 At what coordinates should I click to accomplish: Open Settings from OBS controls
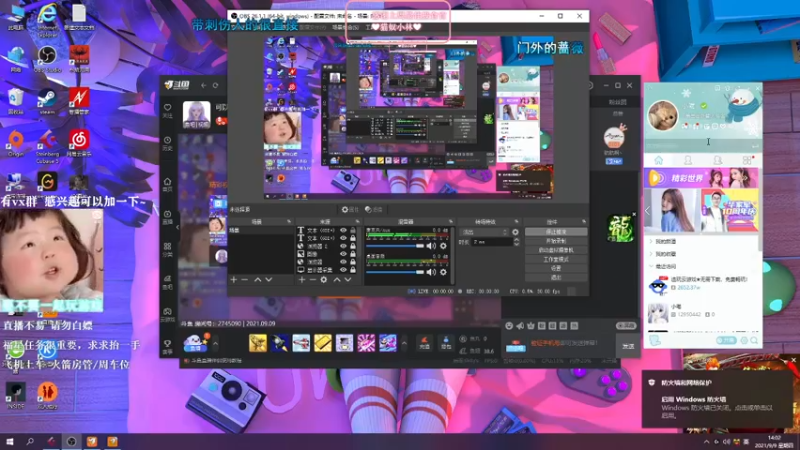tap(556, 268)
